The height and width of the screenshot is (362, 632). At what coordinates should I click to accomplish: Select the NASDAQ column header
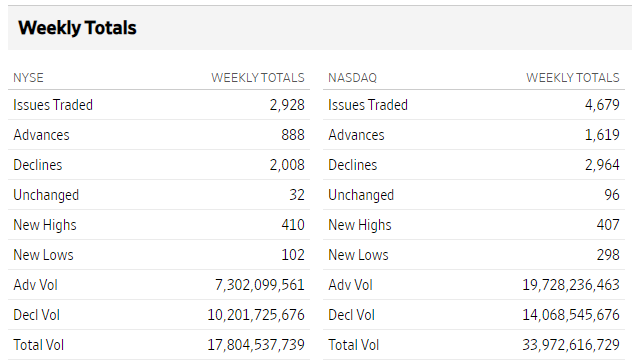point(352,77)
